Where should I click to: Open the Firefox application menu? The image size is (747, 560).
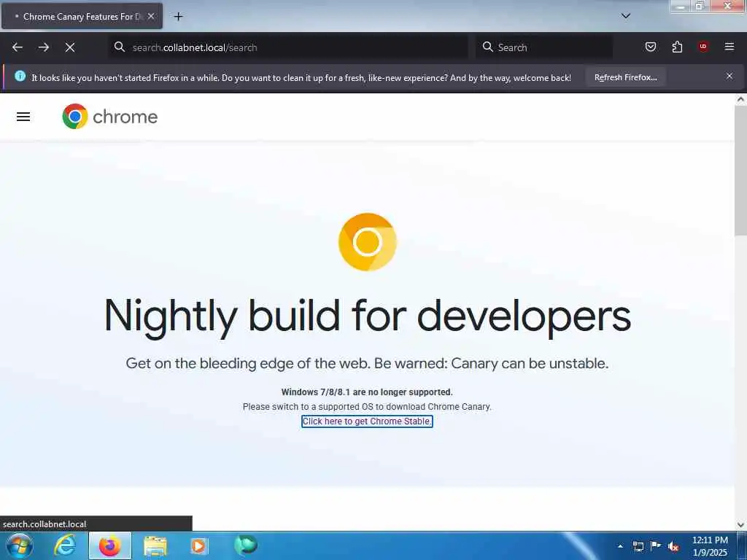coord(729,47)
